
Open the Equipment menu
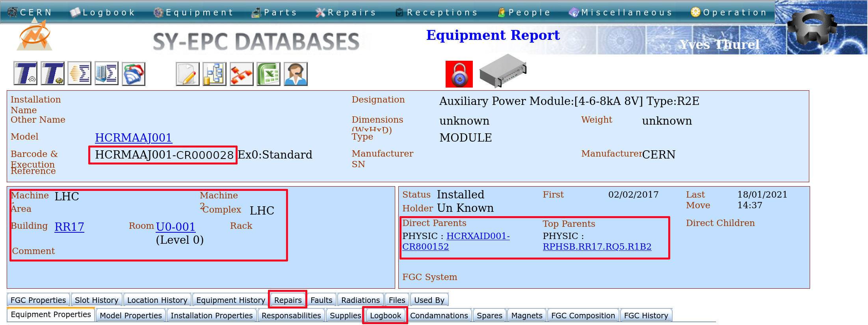[x=193, y=12]
